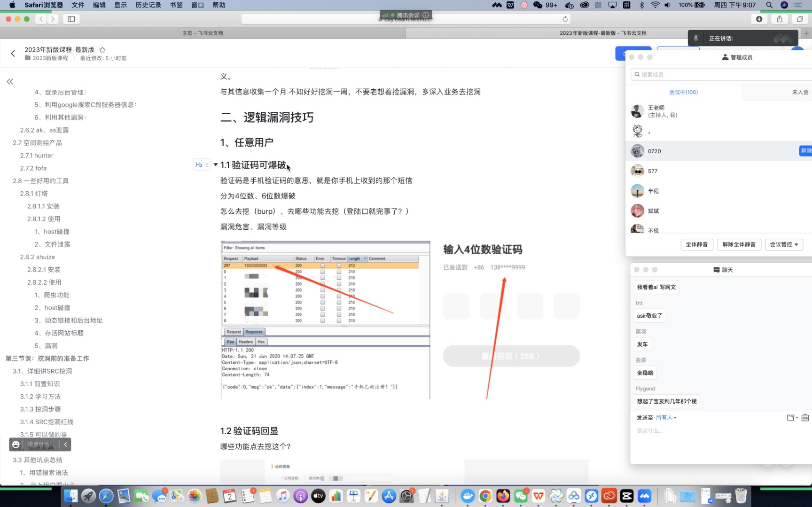Image resolution: width=812 pixels, height=507 pixels.
Task: Switch to the 主页 - 飞书云文档 Safari tab
Action: point(203,33)
